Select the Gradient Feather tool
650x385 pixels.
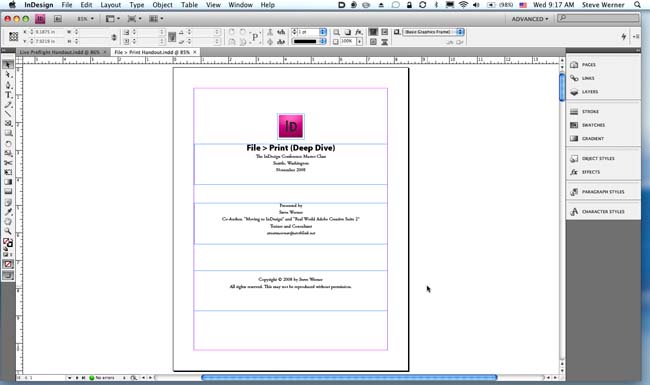pos(8,191)
